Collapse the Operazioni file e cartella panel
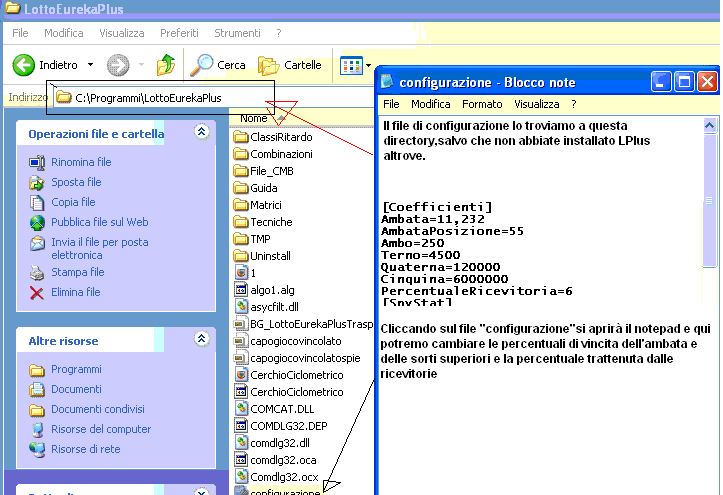 pyautogui.click(x=201, y=132)
